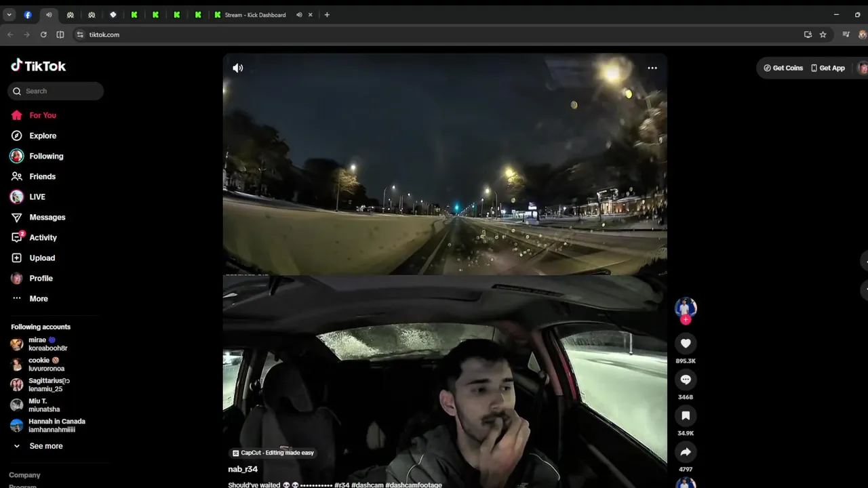
Task: Click the Get Coins button
Action: click(x=783, y=68)
